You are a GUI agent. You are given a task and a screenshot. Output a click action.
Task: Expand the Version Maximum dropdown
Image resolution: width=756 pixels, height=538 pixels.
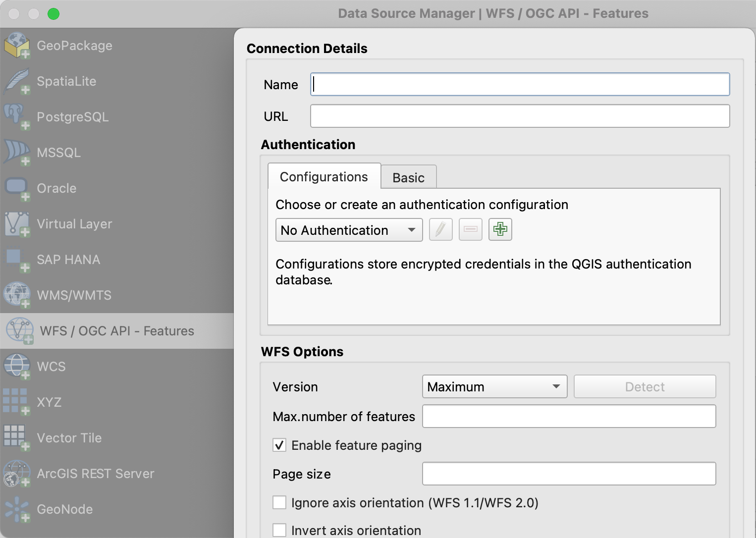pos(494,387)
